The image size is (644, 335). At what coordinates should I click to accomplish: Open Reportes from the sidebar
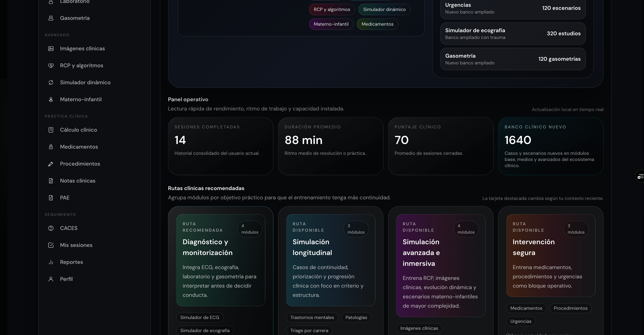point(94,262)
